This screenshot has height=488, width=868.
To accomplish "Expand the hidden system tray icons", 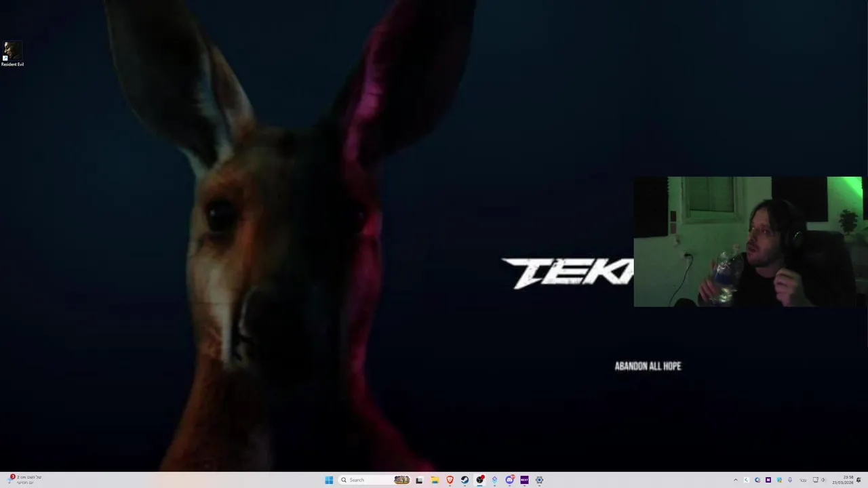I will 736,480.
